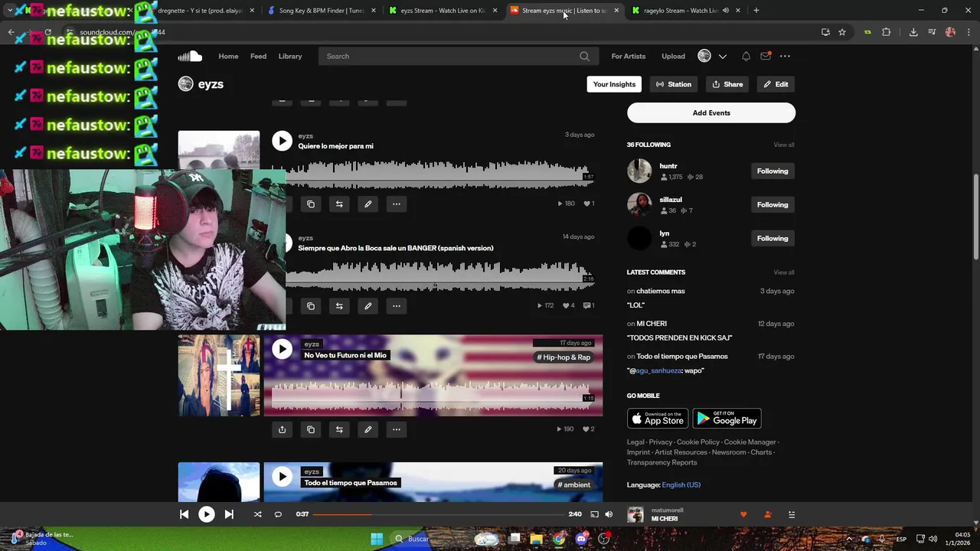980x551 pixels.
Task: Start eyzs Station
Action: coord(674,84)
